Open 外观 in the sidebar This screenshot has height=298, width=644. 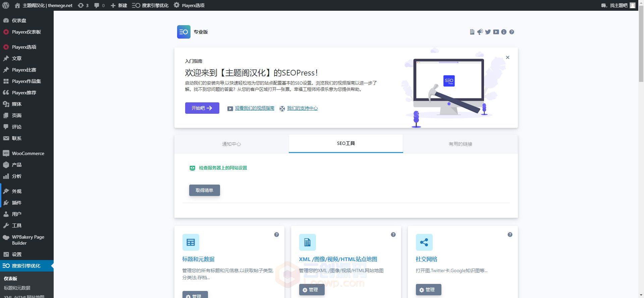tap(27, 191)
